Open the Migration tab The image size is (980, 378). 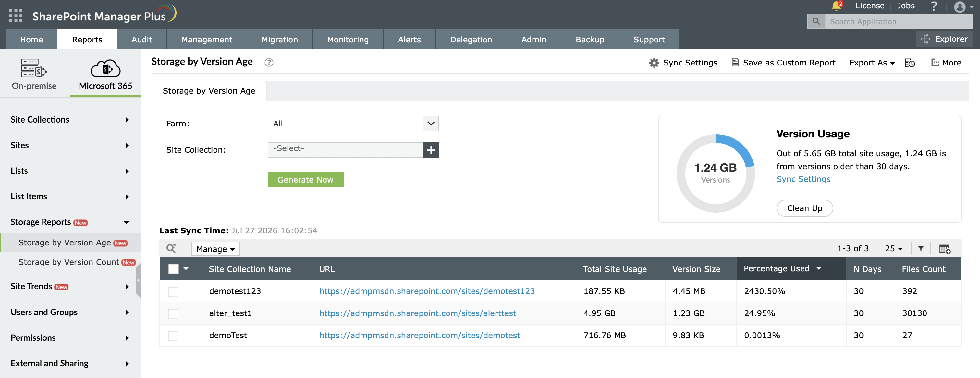[280, 40]
